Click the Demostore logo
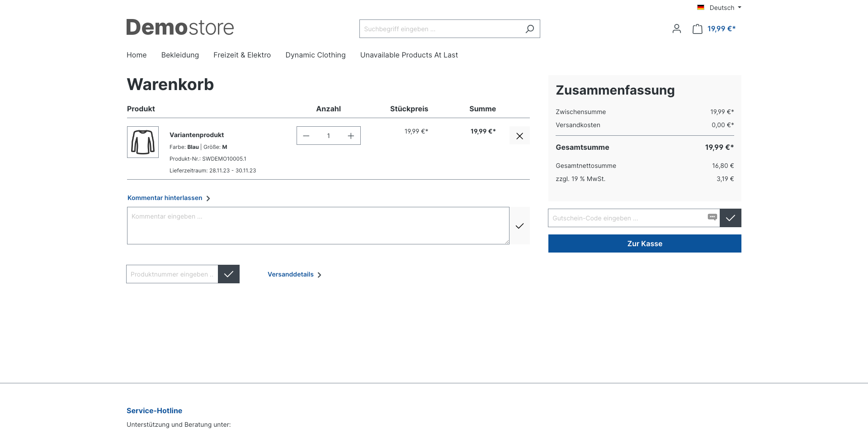Viewport: 868px width, 439px height. 180,28
